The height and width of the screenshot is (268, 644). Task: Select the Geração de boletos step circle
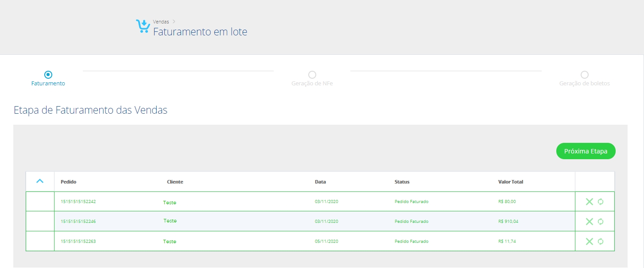(x=585, y=75)
